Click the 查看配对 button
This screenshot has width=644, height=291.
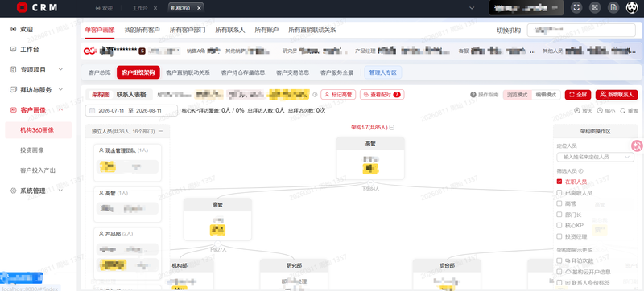tap(382, 95)
